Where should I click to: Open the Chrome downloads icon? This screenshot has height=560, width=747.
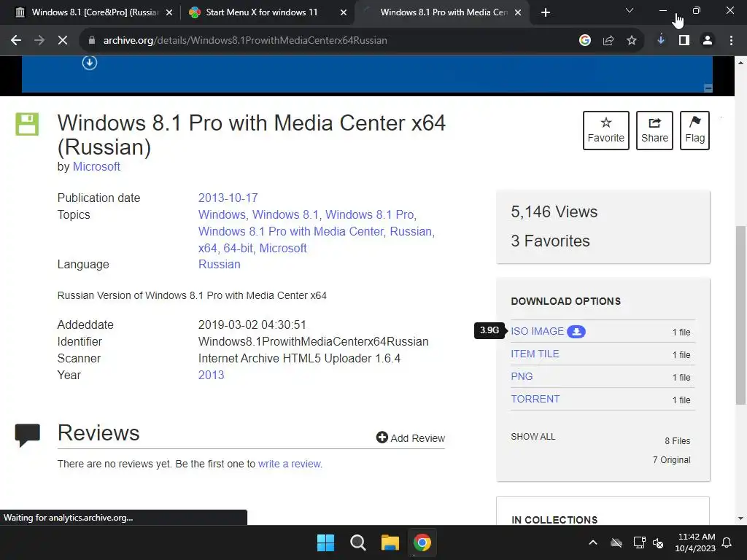coord(661,41)
